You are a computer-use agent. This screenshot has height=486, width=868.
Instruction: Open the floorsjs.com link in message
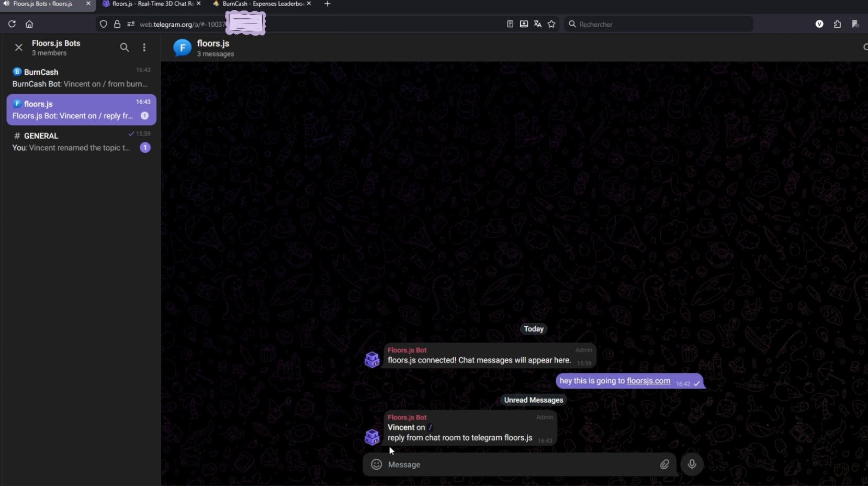click(x=648, y=381)
